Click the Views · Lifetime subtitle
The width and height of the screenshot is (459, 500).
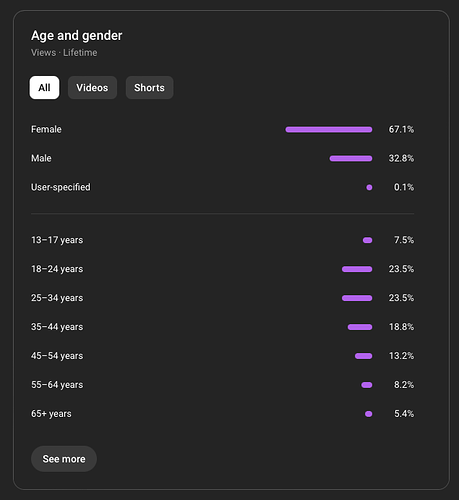[x=64, y=53]
